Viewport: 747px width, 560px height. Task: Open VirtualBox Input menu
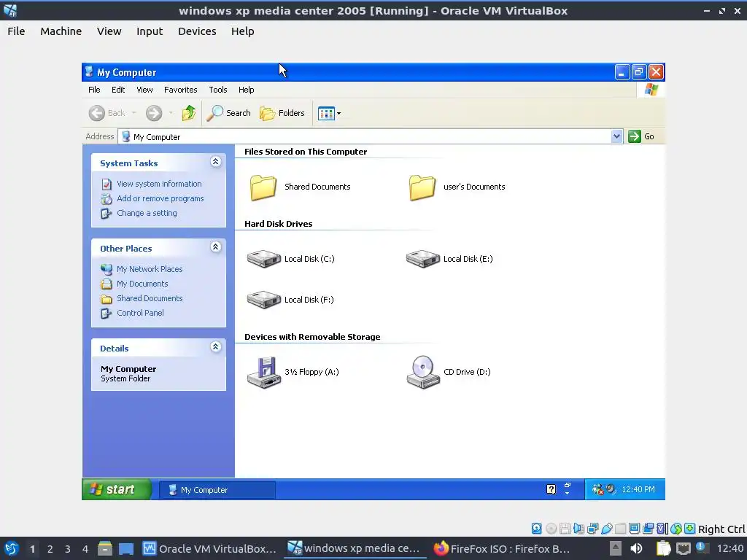(x=150, y=31)
